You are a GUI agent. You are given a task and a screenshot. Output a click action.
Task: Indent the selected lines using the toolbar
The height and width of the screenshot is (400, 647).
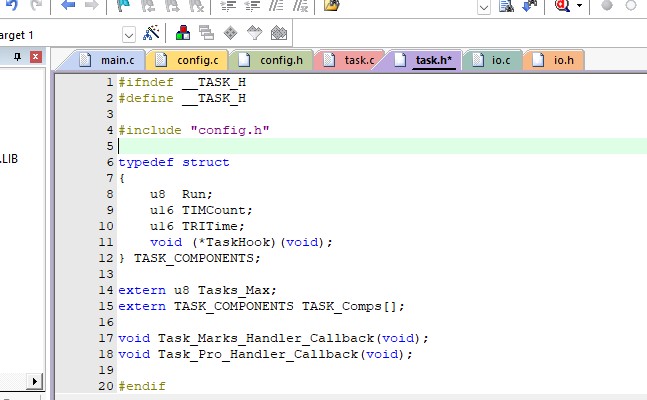[x=227, y=6]
